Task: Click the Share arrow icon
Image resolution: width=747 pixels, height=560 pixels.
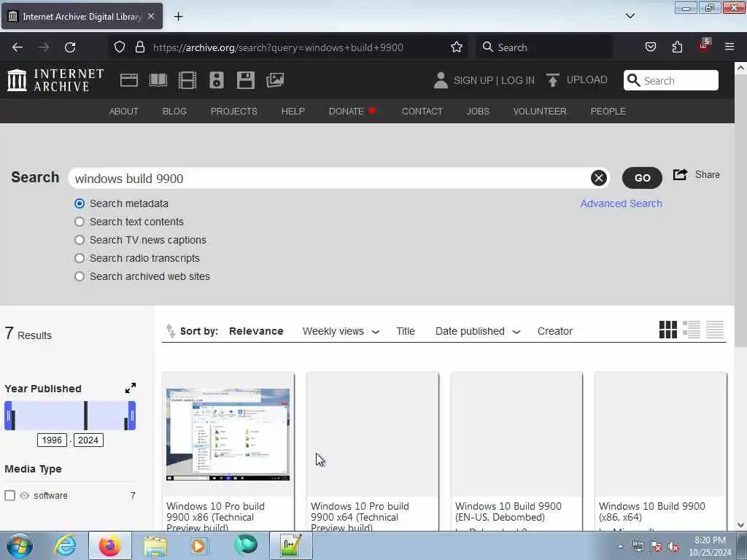Action: 681,175
